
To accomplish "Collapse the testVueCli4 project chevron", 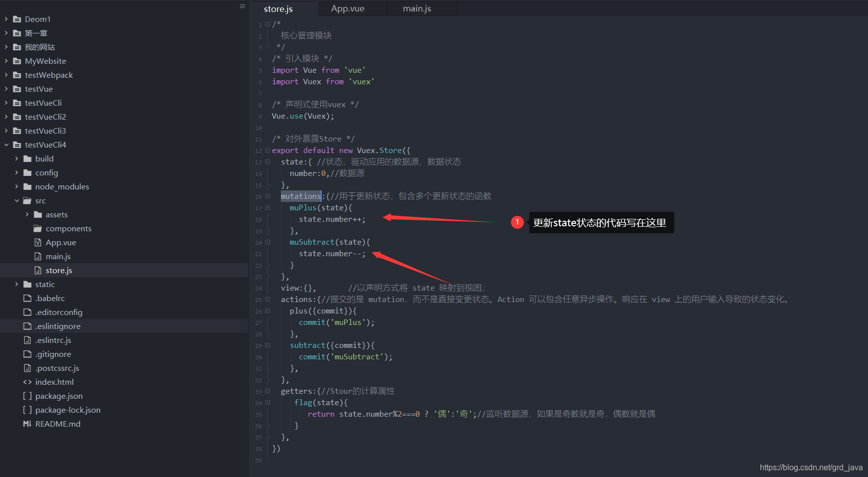I will click(x=6, y=145).
